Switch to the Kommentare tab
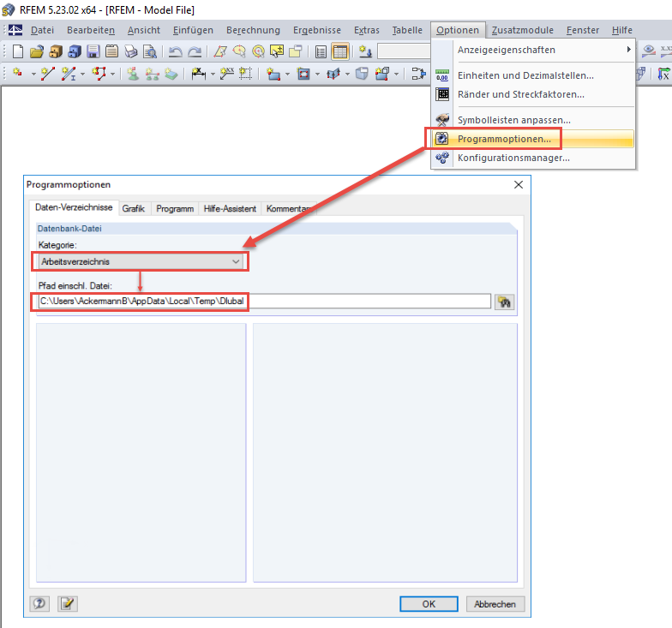This screenshot has height=628, width=672. click(x=290, y=209)
